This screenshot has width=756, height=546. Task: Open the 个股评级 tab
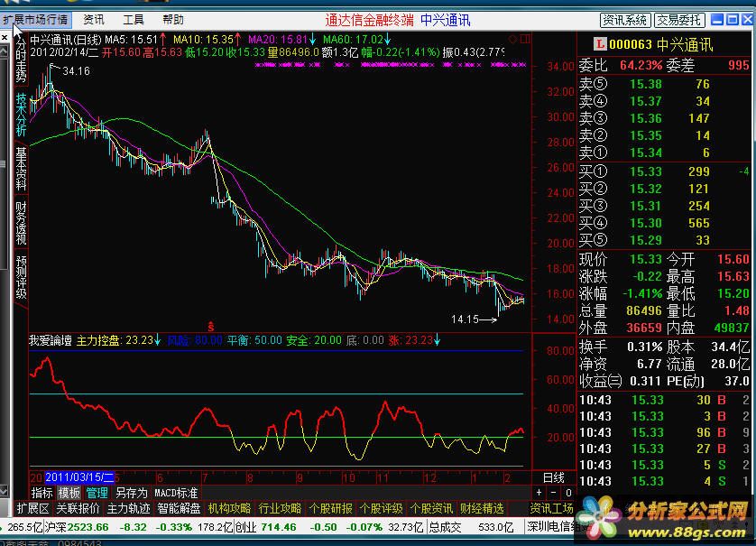(x=381, y=508)
